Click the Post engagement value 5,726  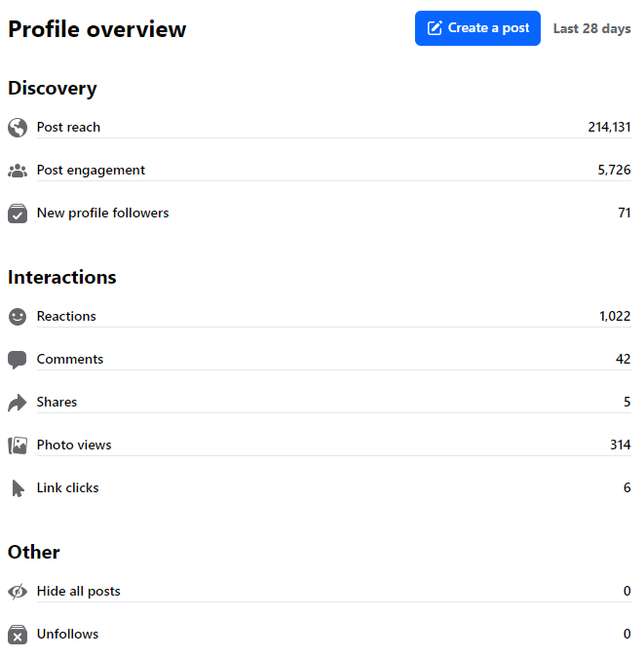point(614,170)
